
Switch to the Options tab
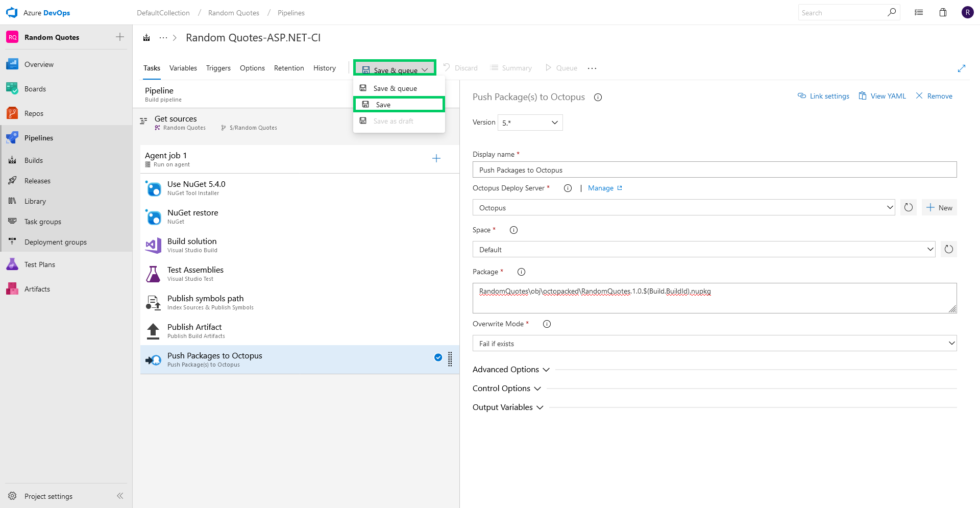pos(252,68)
